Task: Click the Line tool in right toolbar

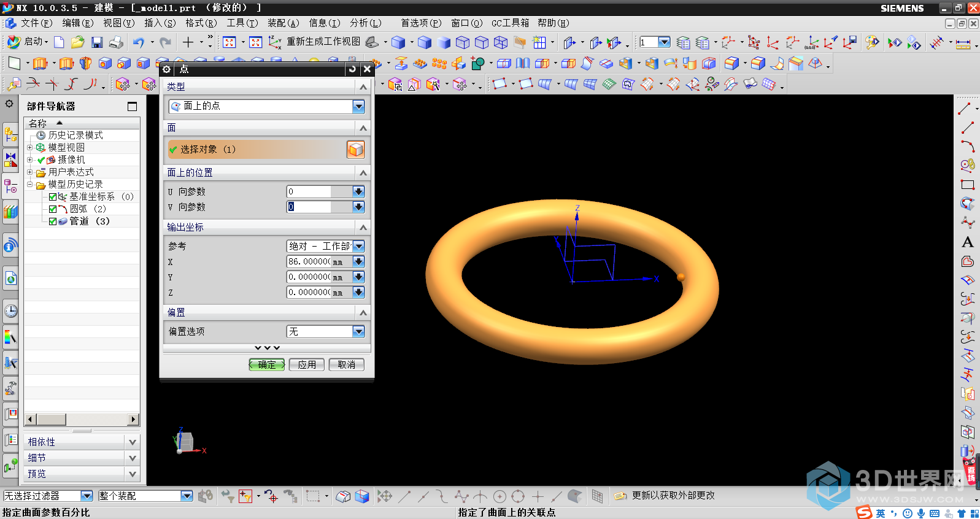Action: pos(967,128)
